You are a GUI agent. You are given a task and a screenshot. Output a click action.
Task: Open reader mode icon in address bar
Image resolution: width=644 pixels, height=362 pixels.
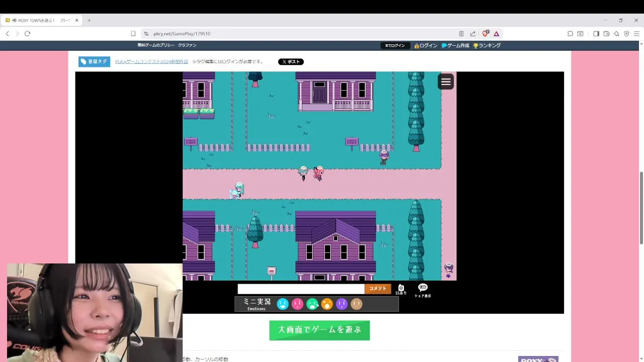point(461,34)
